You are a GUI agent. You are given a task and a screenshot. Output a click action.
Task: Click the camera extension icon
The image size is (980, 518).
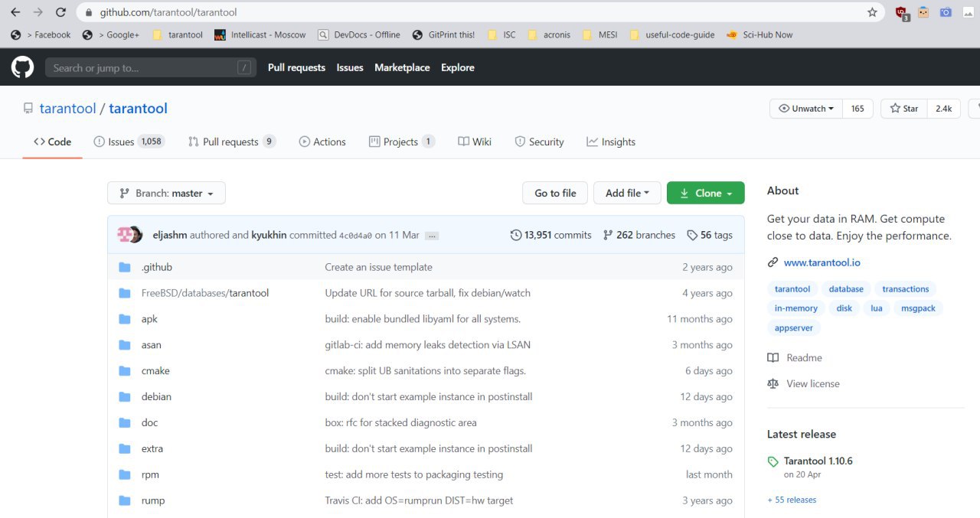coord(946,12)
